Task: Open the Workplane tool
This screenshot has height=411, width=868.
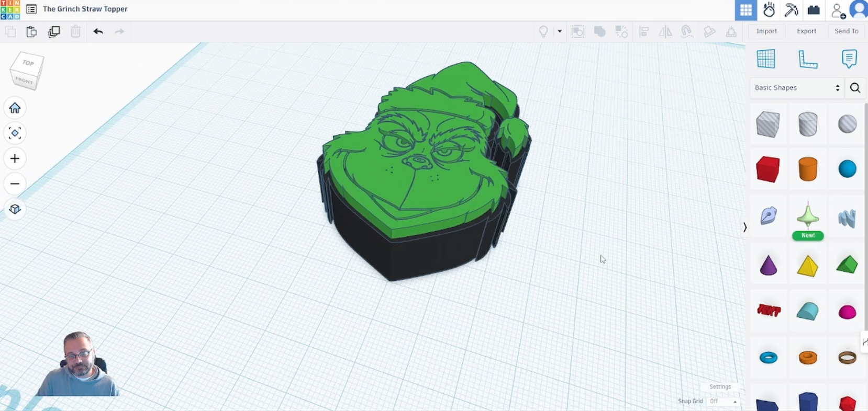Action: pos(765,59)
